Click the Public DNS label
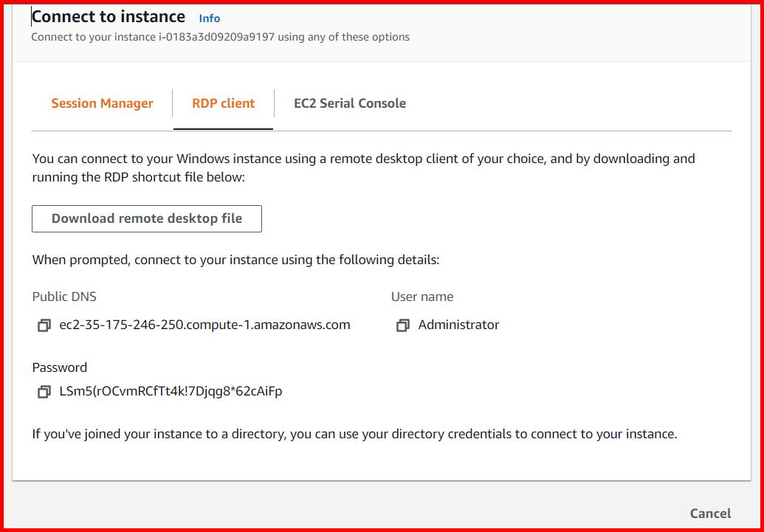The height and width of the screenshot is (532, 764). click(64, 297)
